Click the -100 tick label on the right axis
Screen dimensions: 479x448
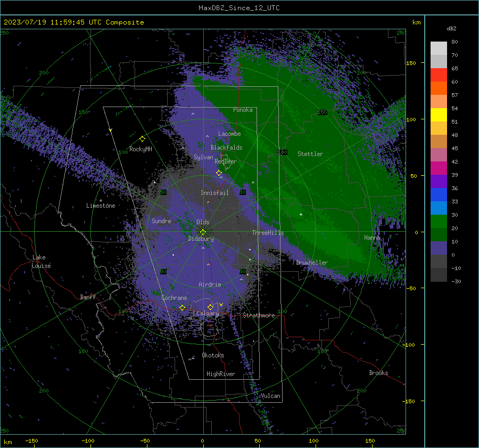click(408, 345)
